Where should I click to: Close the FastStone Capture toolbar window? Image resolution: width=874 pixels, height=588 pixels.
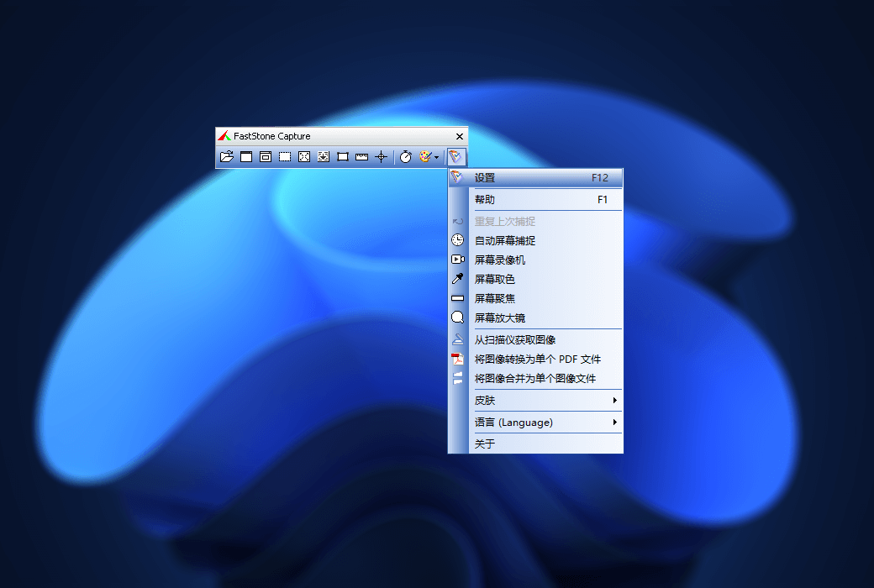tap(460, 136)
